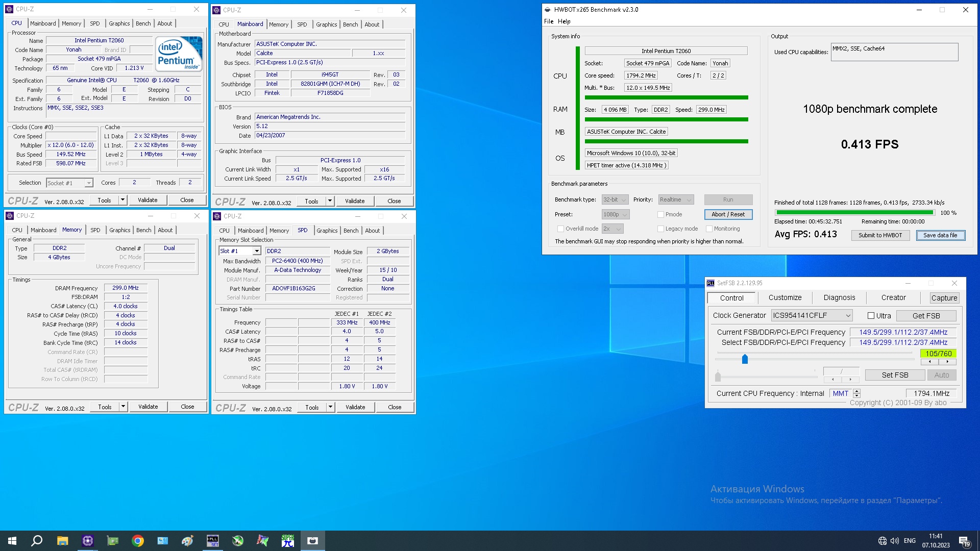Open the green sphere taskbar icon
This screenshot has width=980, height=551.
point(238,541)
